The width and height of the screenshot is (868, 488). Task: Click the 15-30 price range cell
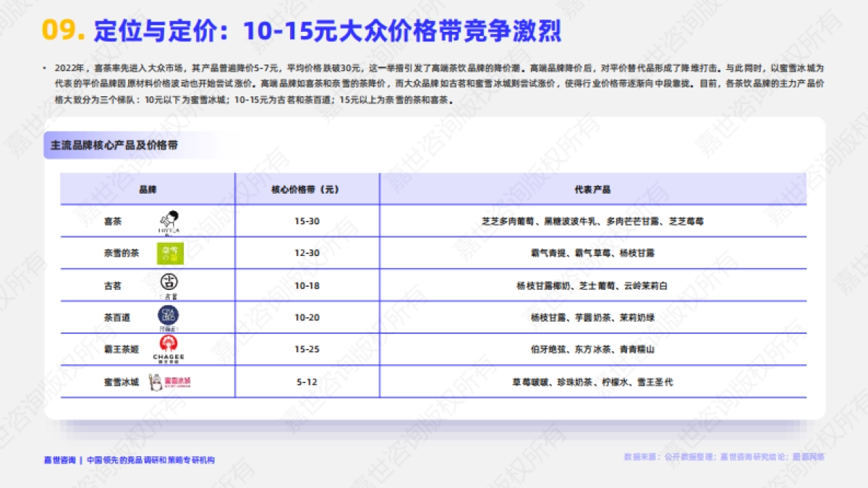coord(307,221)
